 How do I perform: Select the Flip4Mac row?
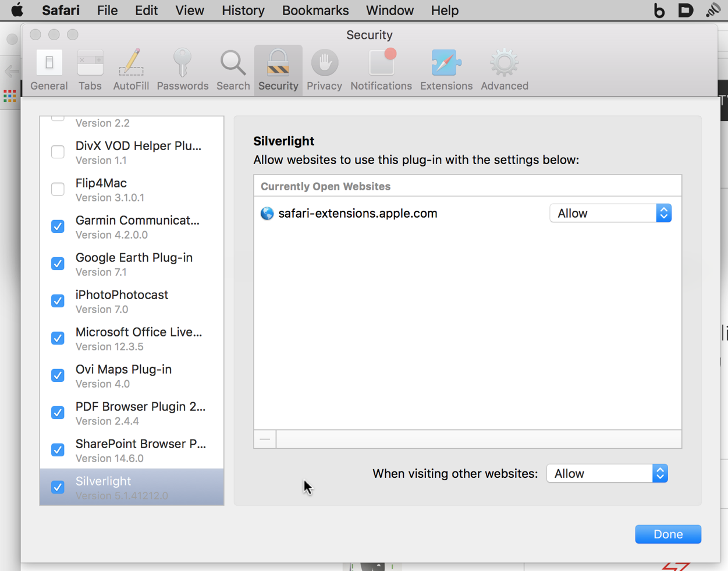tap(132, 189)
